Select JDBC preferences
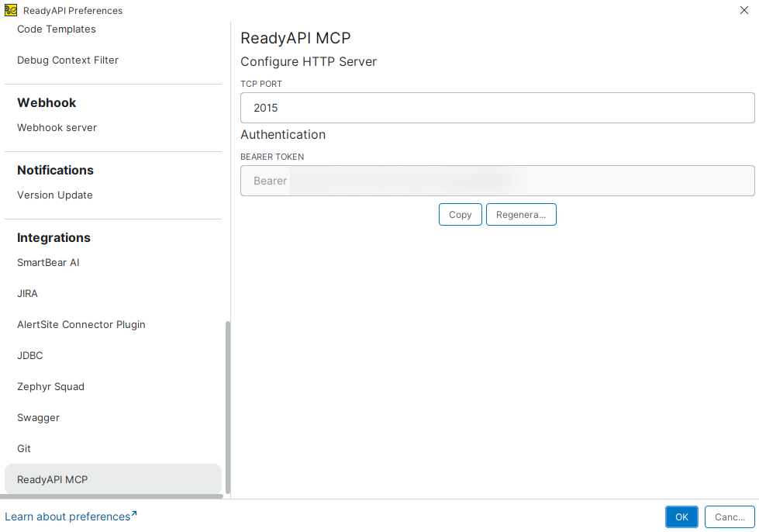 (30, 355)
